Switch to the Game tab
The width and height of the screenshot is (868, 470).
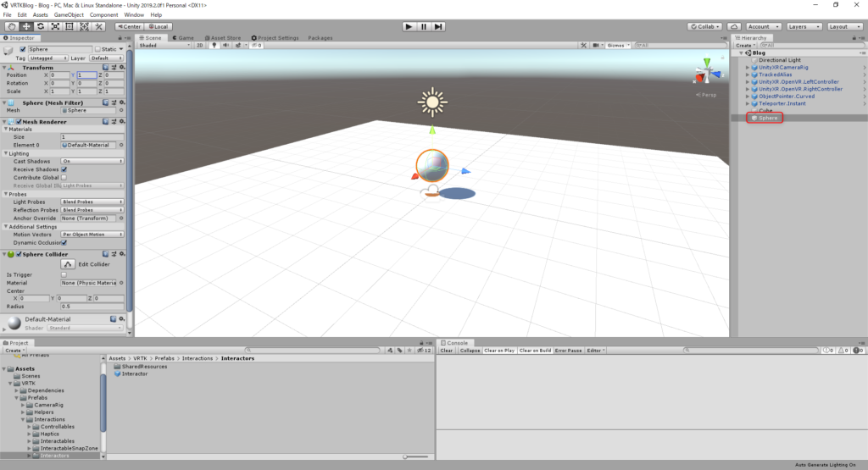click(183, 37)
